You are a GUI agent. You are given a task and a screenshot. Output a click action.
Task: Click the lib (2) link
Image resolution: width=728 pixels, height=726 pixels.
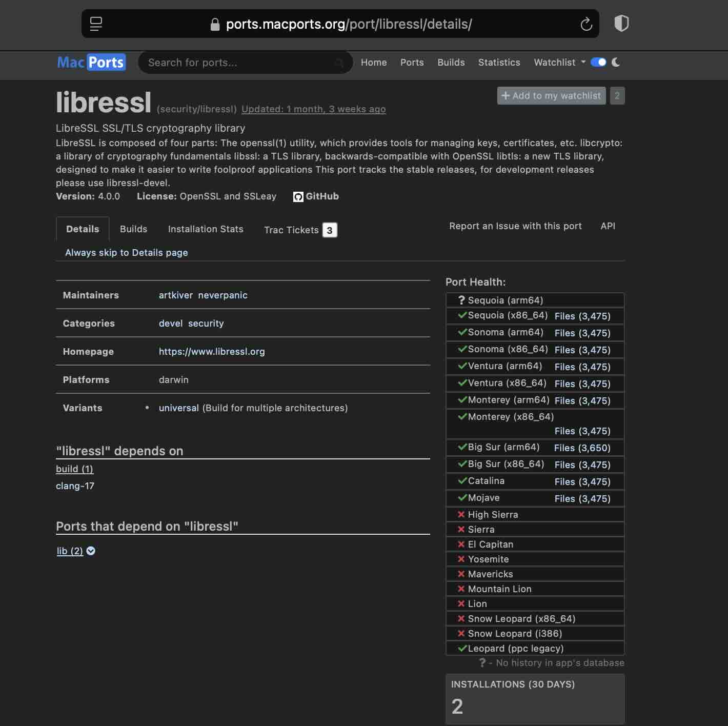[x=70, y=551]
